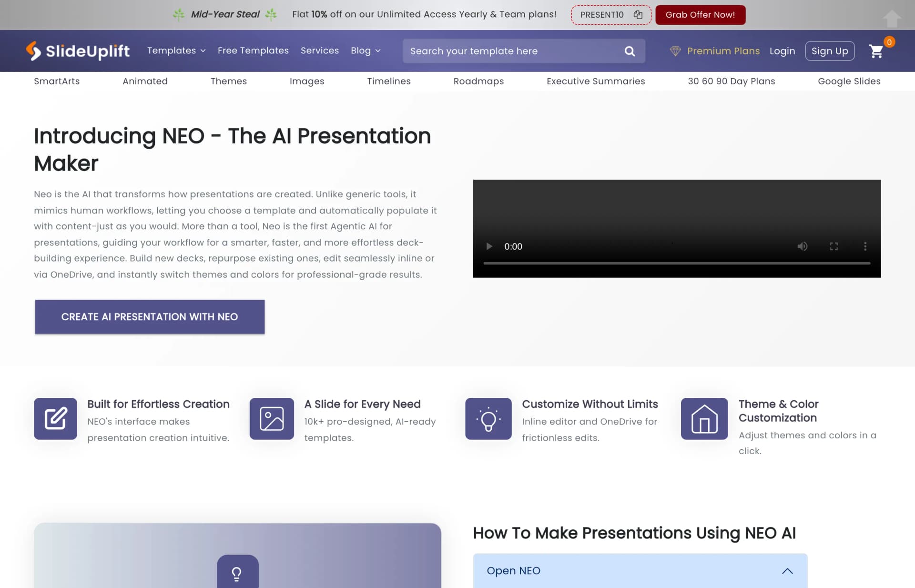Screen dimensions: 915x588
Task: Copy the PRESENT10 coupon code
Action: 638,14
